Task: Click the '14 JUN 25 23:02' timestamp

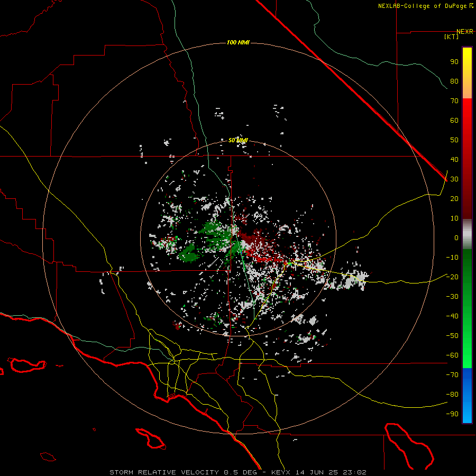Action: click(x=331, y=472)
